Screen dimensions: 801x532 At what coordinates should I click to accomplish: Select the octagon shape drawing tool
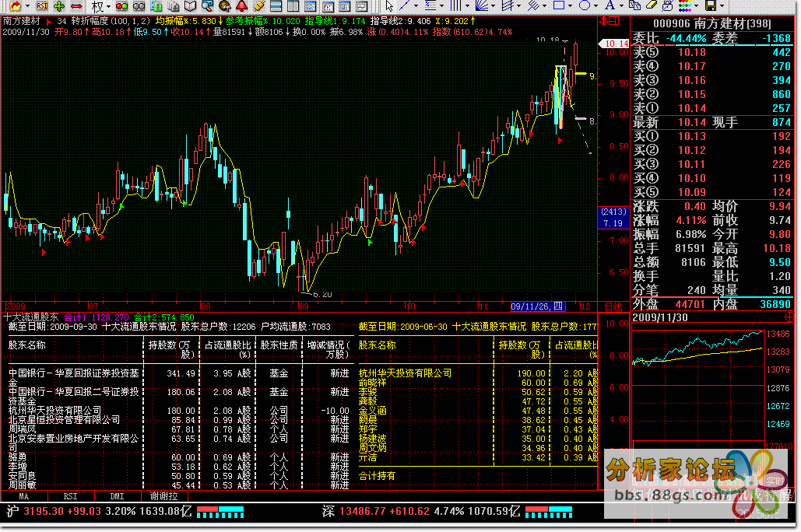[585, 5]
